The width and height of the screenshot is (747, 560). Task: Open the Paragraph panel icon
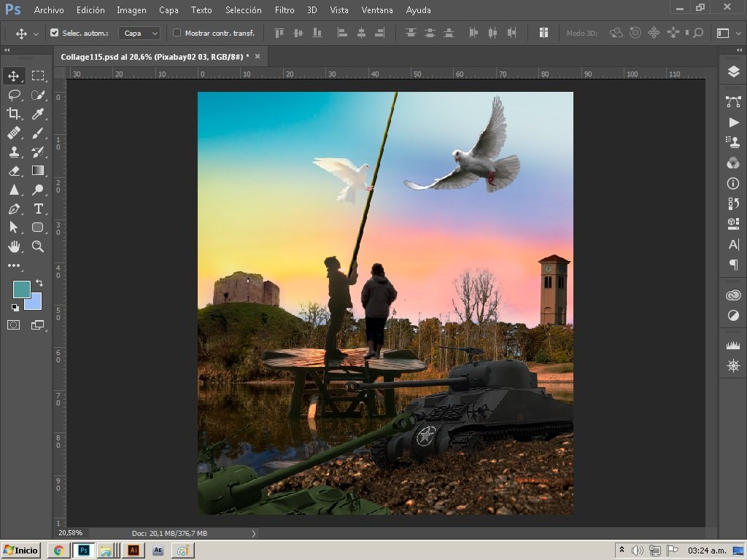[733, 264]
